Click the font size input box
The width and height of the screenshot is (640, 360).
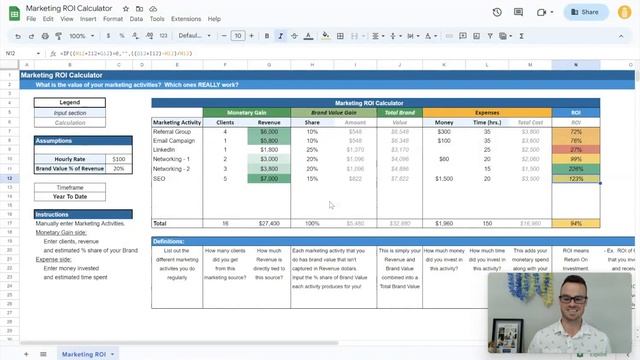[238, 36]
